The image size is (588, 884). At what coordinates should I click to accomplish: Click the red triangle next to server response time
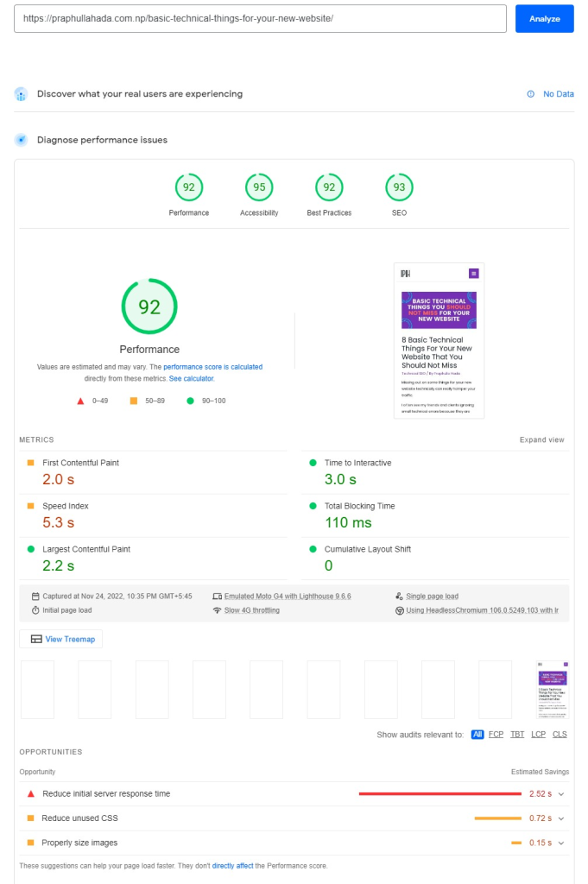[x=31, y=793]
